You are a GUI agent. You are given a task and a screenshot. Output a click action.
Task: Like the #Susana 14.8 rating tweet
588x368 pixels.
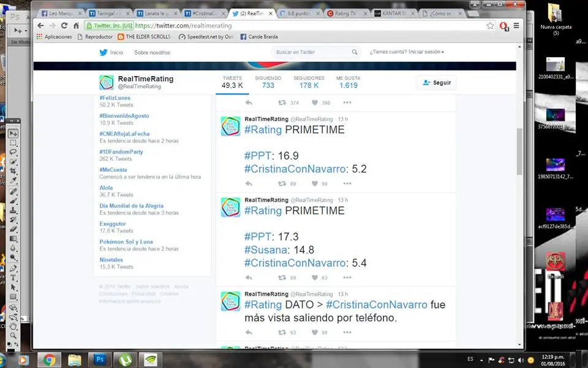[315, 278]
